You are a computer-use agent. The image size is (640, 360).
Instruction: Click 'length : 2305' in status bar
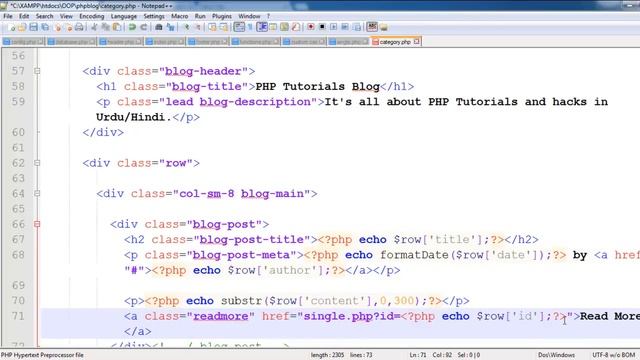pyautogui.click(x=327, y=355)
